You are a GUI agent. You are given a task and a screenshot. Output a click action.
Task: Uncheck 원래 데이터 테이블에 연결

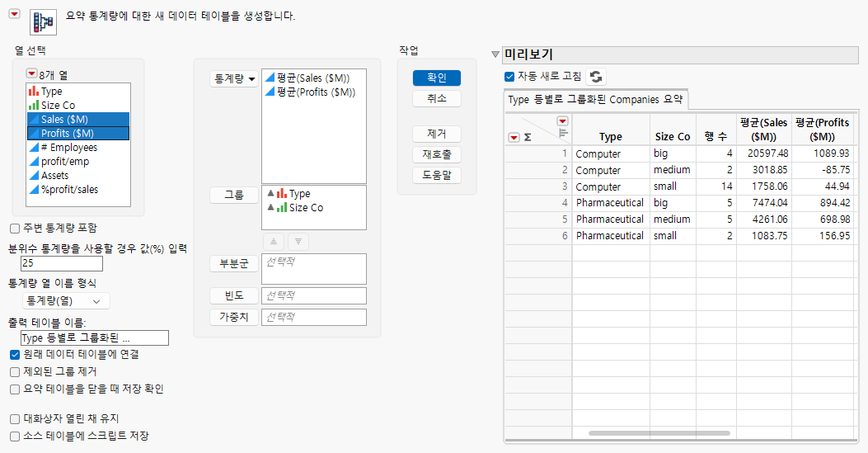(15, 355)
